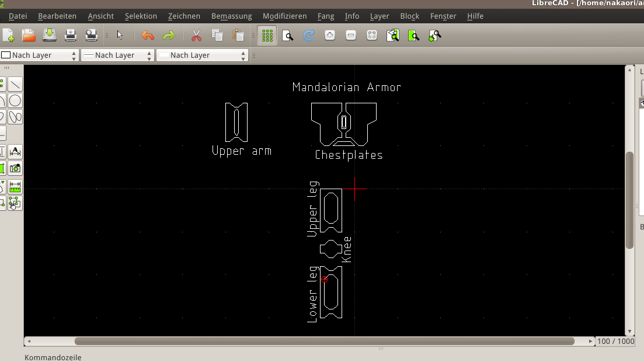The image size is (644, 362).
Task: Click the horizontal scrollbar thumb below canvas
Action: pyautogui.click(x=325, y=342)
